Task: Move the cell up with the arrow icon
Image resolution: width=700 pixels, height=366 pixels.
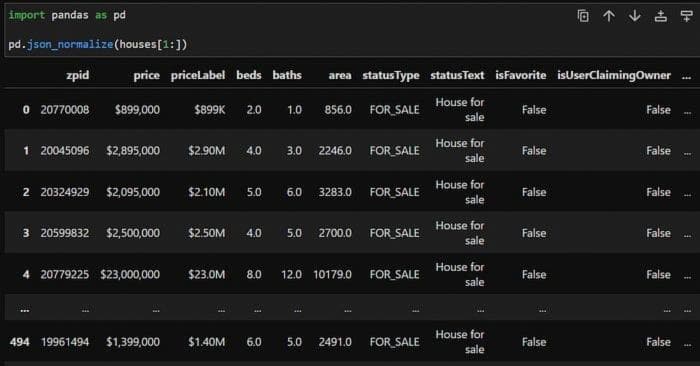Action: (609, 16)
